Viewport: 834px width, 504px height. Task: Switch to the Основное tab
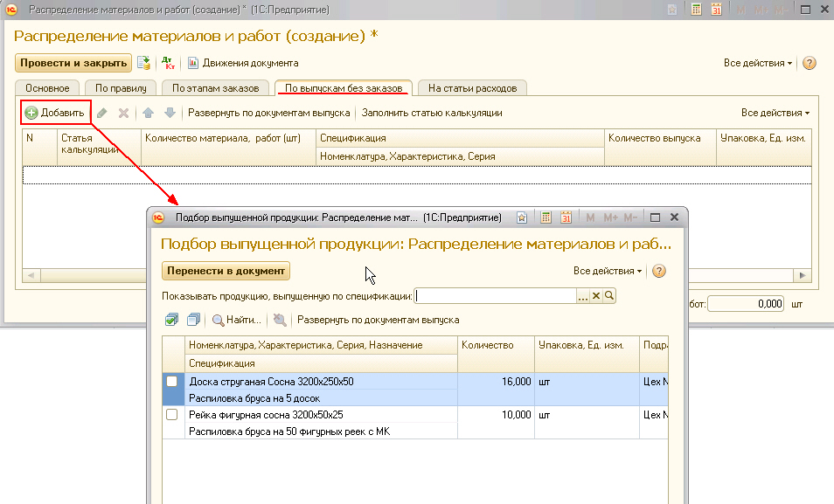coord(47,88)
